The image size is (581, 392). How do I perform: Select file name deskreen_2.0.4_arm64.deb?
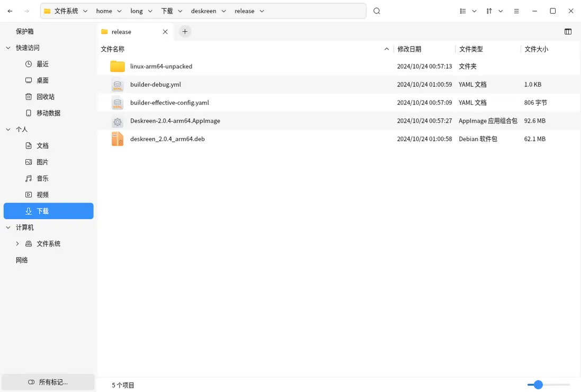click(x=168, y=139)
